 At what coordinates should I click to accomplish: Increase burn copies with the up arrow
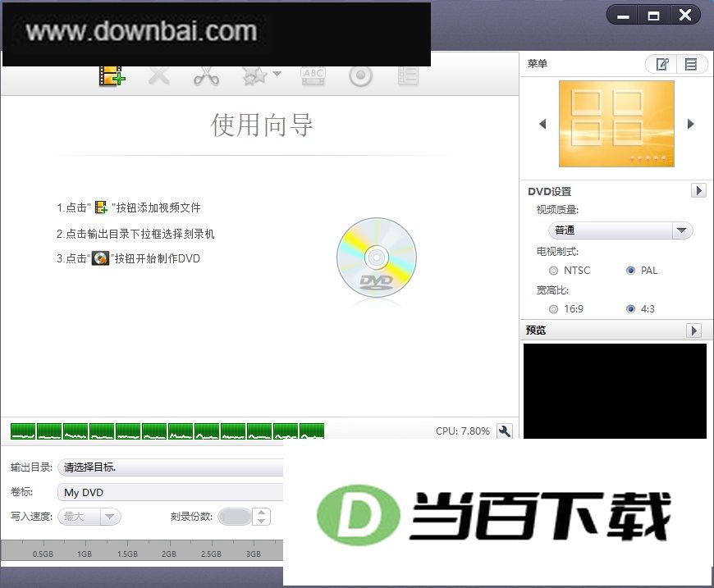[261, 513]
